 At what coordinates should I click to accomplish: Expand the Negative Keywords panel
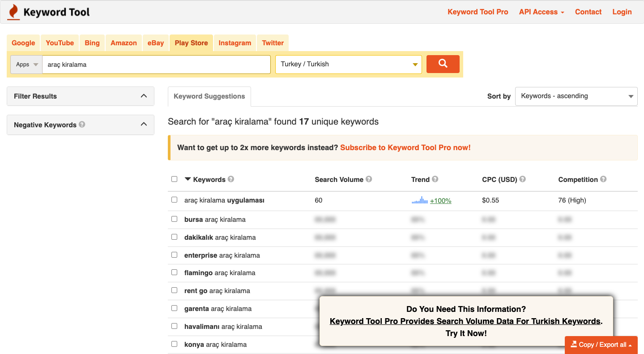pos(81,125)
